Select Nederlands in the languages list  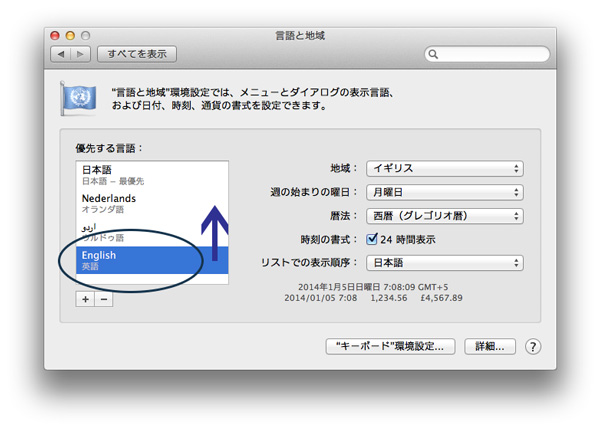(x=152, y=203)
